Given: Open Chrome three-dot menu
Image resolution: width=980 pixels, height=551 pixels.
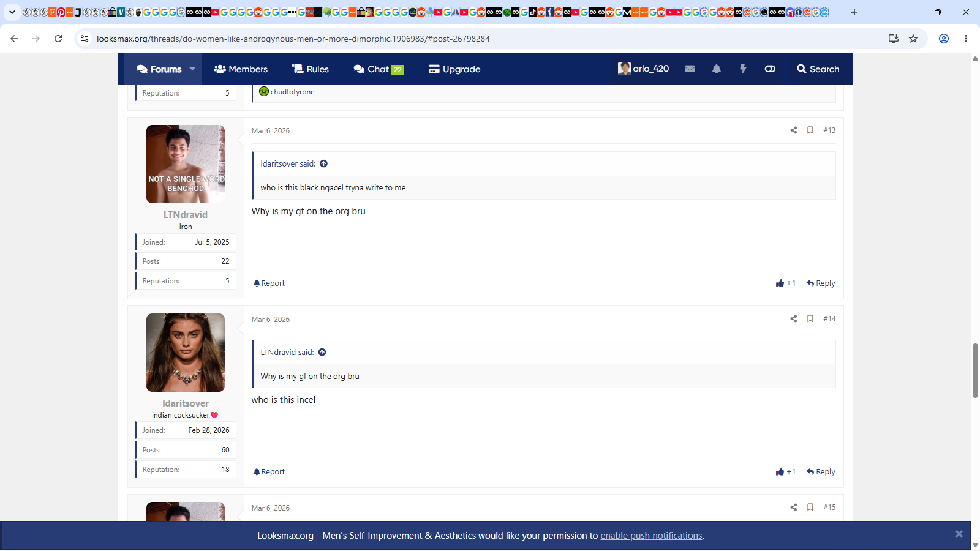Looking at the screenshot, I should click(x=966, y=39).
